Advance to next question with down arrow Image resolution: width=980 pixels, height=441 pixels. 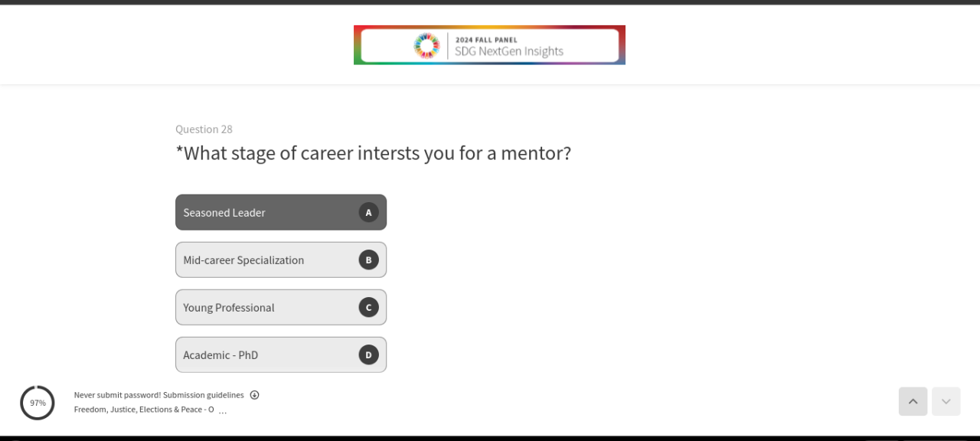point(946,401)
